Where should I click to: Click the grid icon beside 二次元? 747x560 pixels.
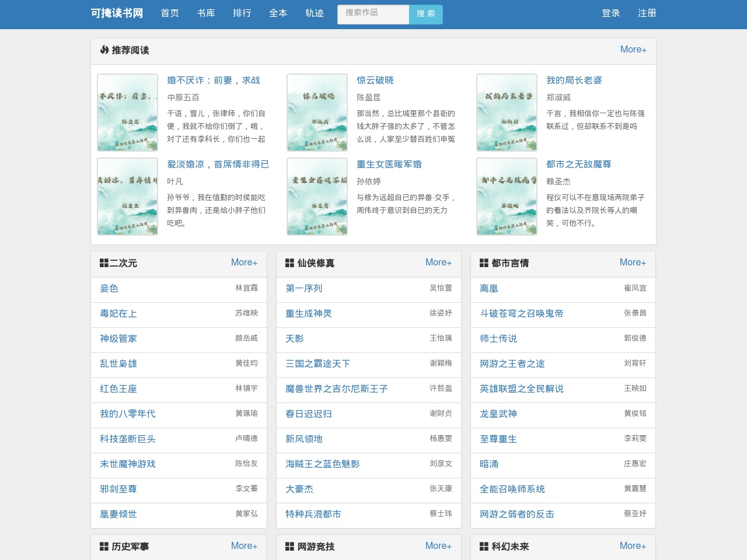[104, 263]
